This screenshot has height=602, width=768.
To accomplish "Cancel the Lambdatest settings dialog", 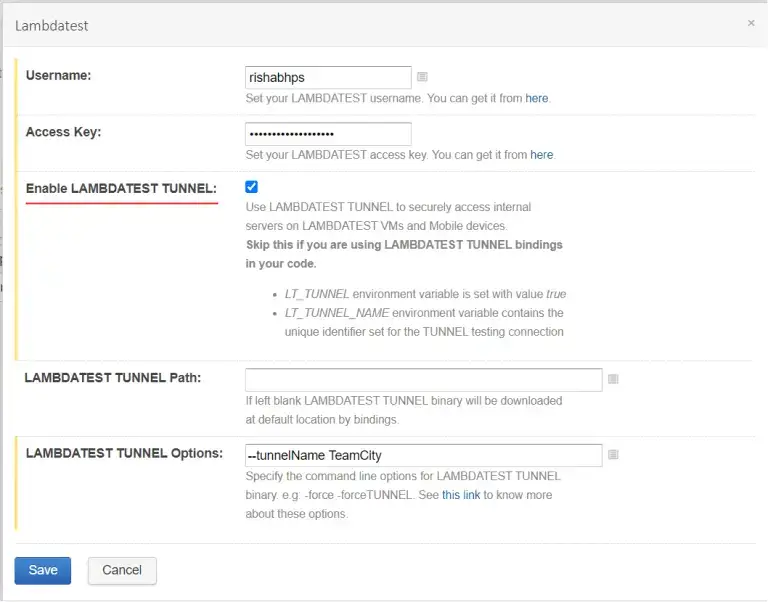I will (x=122, y=570).
